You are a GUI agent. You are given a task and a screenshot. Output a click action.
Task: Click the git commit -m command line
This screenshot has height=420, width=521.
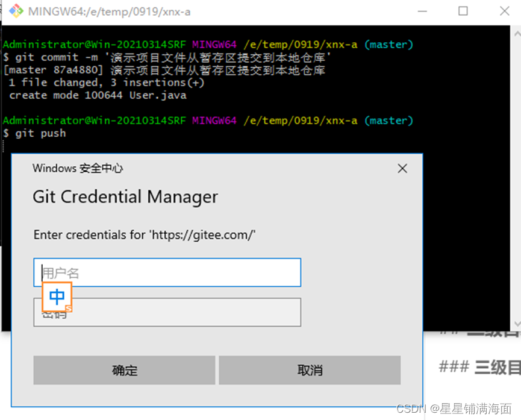click(x=167, y=57)
